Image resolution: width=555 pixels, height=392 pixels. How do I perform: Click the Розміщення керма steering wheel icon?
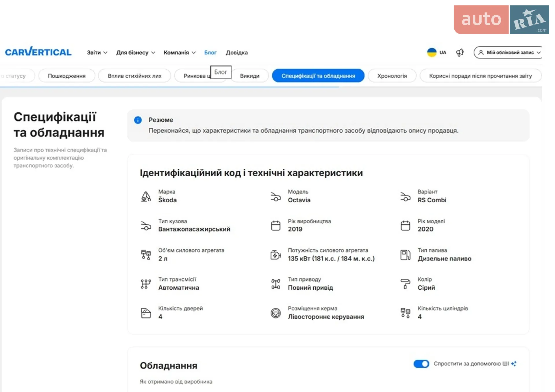point(276,313)
